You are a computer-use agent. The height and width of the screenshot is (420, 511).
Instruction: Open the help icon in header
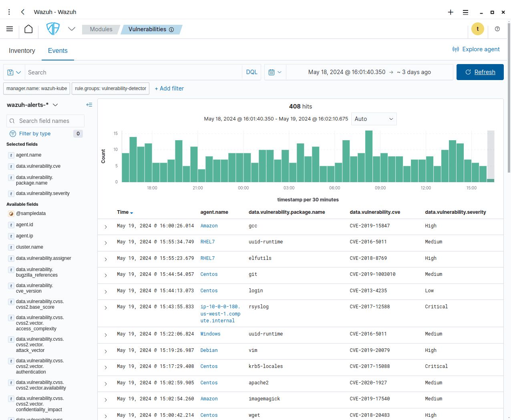497,29
